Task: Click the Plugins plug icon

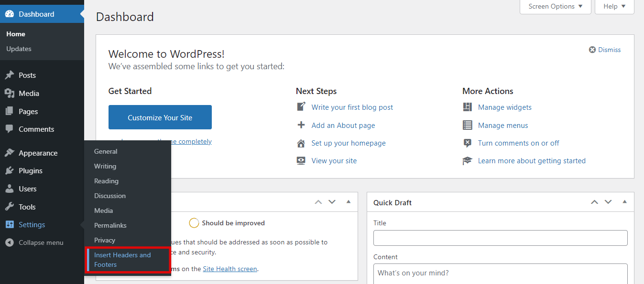Action: pyautogui.click(x=9, y=171)
